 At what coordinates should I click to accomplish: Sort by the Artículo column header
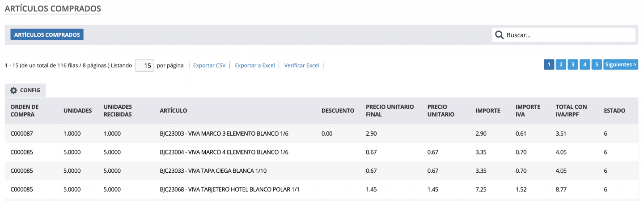174,111
